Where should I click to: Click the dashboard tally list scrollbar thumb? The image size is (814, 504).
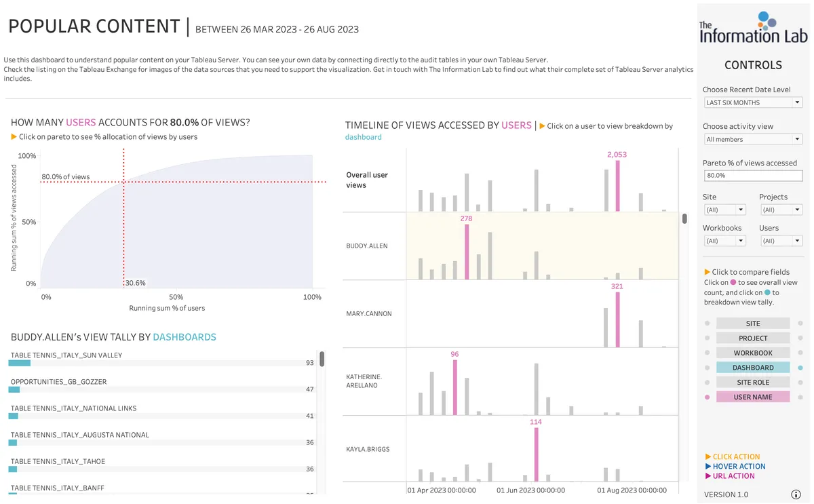click(322, 359)
